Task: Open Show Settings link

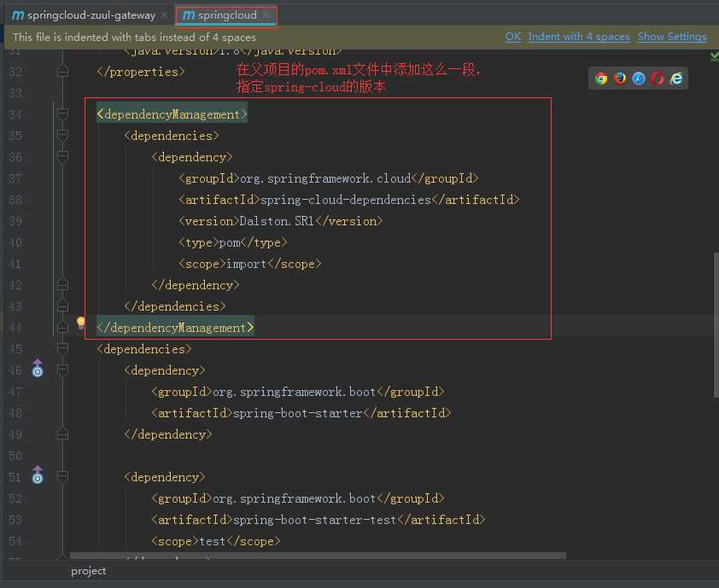Action: pos(672,37)
